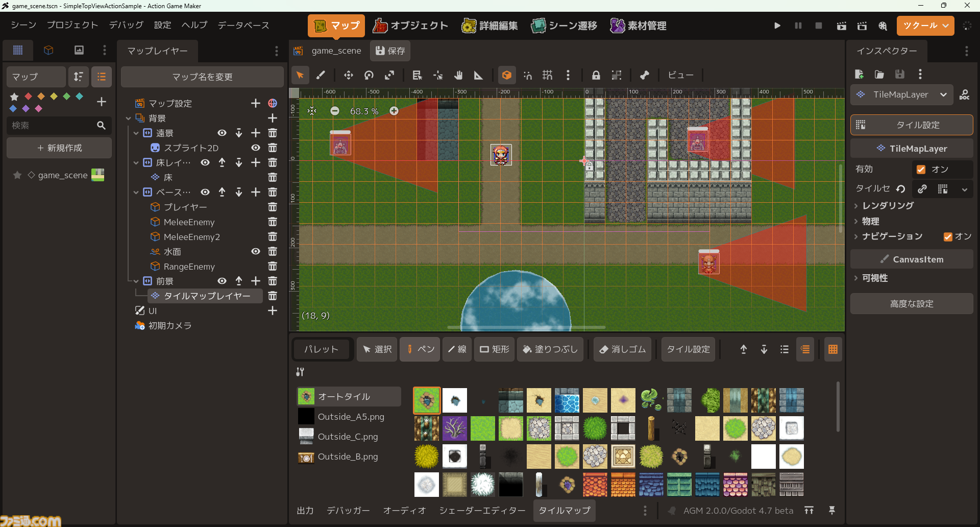Toggle visibility of 水面 node
The height and width of the screenshot is (527, 980).
[x=256, y=251]
